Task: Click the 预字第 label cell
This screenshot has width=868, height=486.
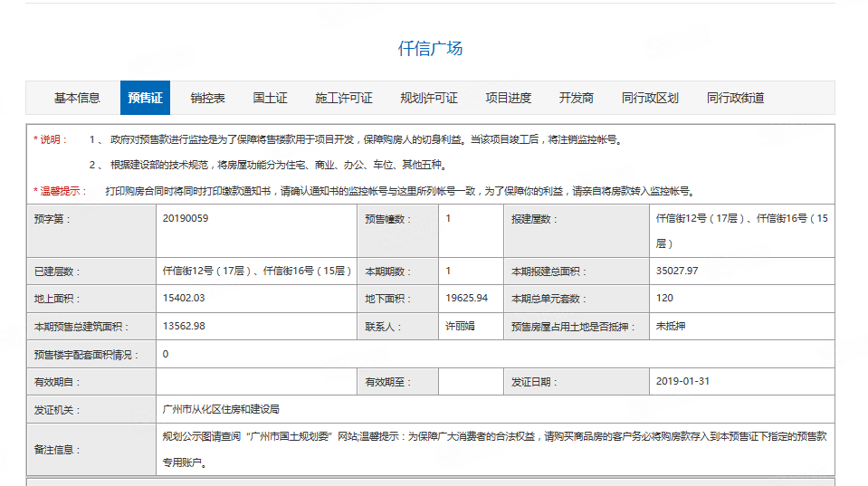Action: 91,231
